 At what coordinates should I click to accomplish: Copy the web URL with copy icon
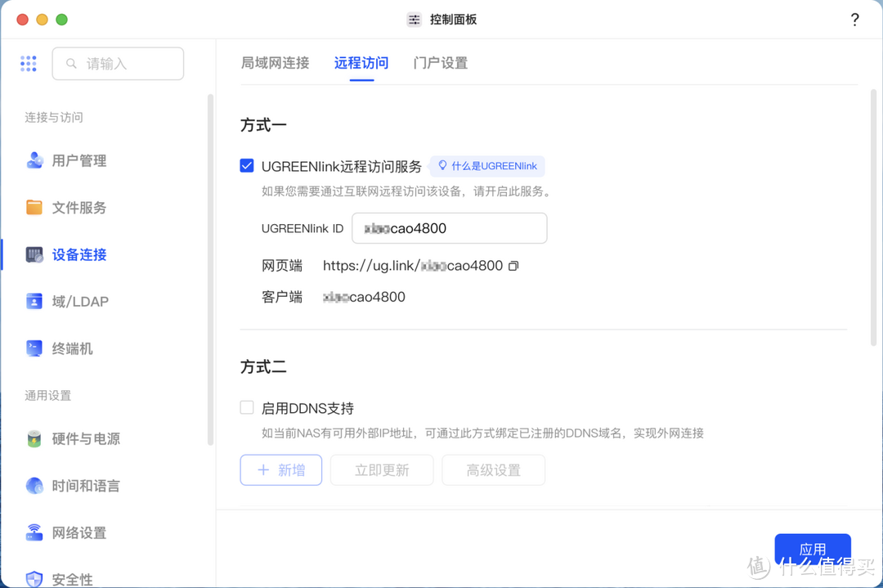(513, 266)
